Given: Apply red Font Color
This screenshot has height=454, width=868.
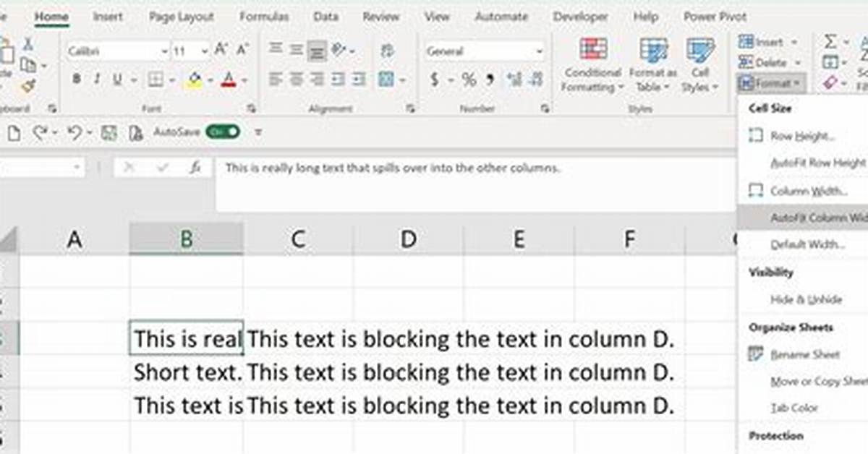Looking at the screenshot, I should 229,80.
